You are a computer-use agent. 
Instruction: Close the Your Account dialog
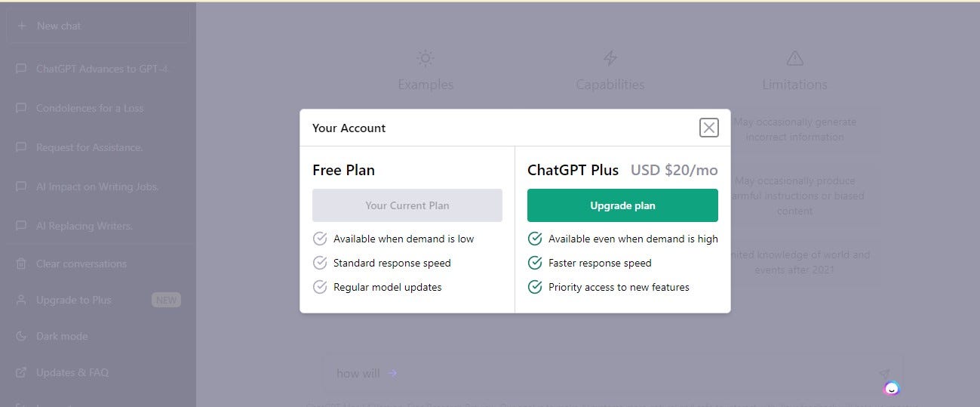tap(709, 128)
